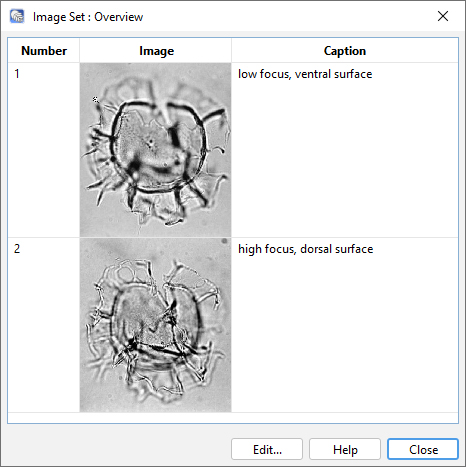This screenshot has width=466, height=467.
Task: Click the divider between Image and Caption headers
Action: [x=231, y=51]
